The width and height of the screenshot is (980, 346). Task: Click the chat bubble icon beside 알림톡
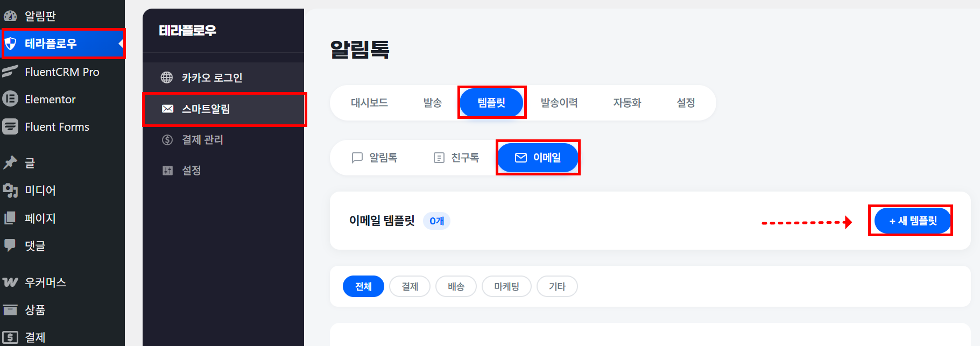358,157
